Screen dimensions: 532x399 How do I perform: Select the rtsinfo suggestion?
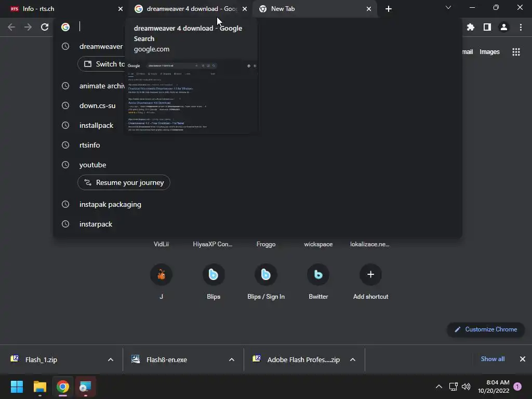point(258,145)
